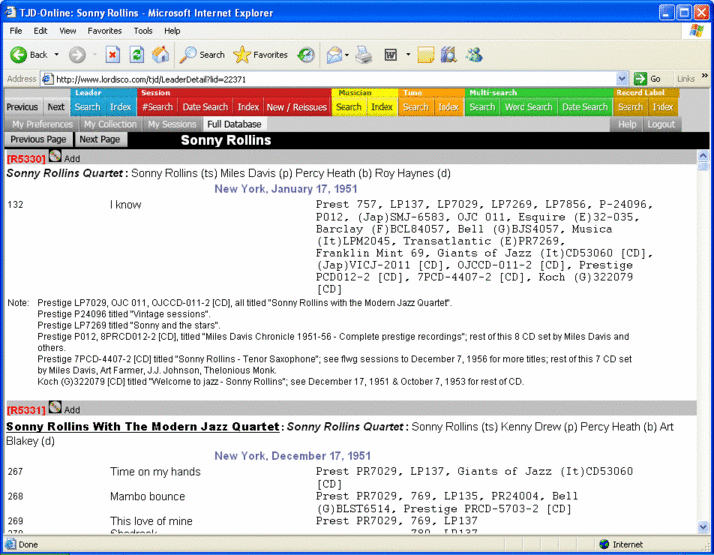This screenshot has height=555, width=714.
Task: Click the Windows flag logo
Action: (x=696, y=31)
